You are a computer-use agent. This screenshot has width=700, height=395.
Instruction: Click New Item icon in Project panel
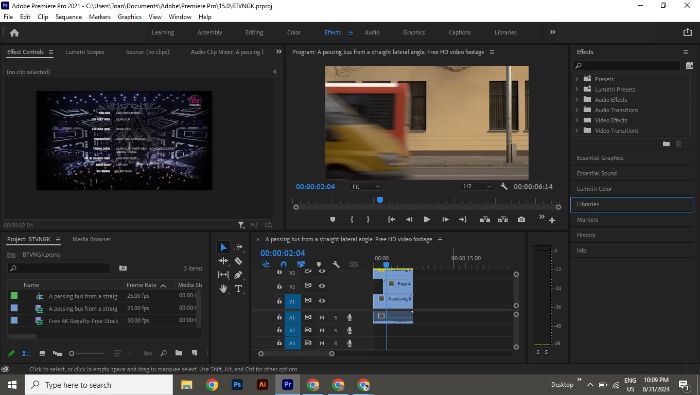pyautogui.click(x=195, y=353)
